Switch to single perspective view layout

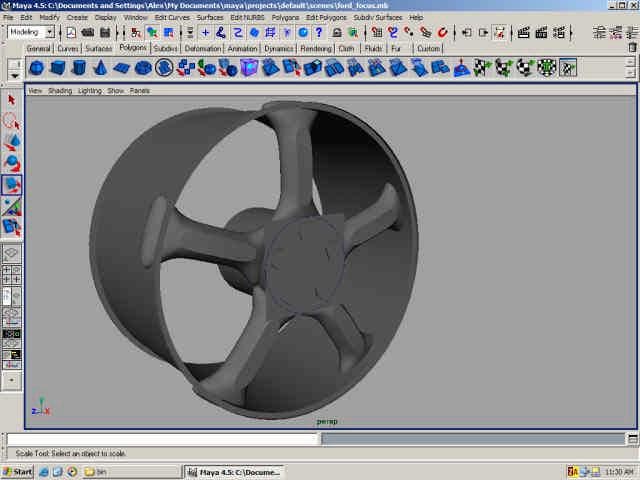12,254
